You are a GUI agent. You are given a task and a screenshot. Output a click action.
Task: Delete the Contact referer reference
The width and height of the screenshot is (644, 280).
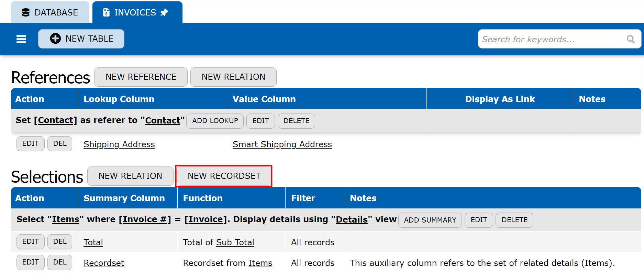coord(297,121)
